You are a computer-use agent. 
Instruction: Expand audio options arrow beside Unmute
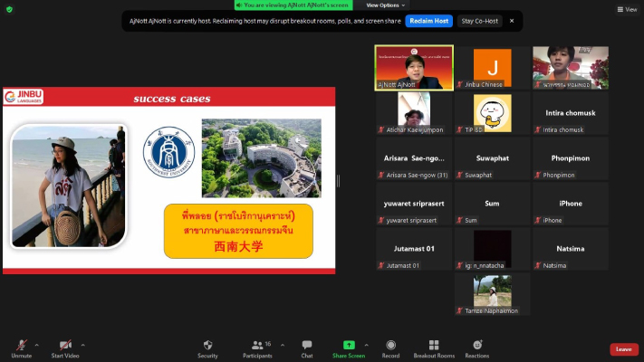(x=37, y=344)
